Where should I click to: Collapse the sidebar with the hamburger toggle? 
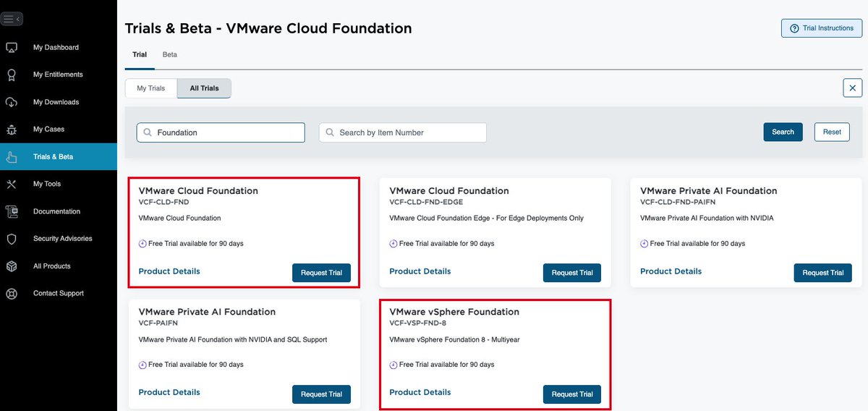pos(12,19)
